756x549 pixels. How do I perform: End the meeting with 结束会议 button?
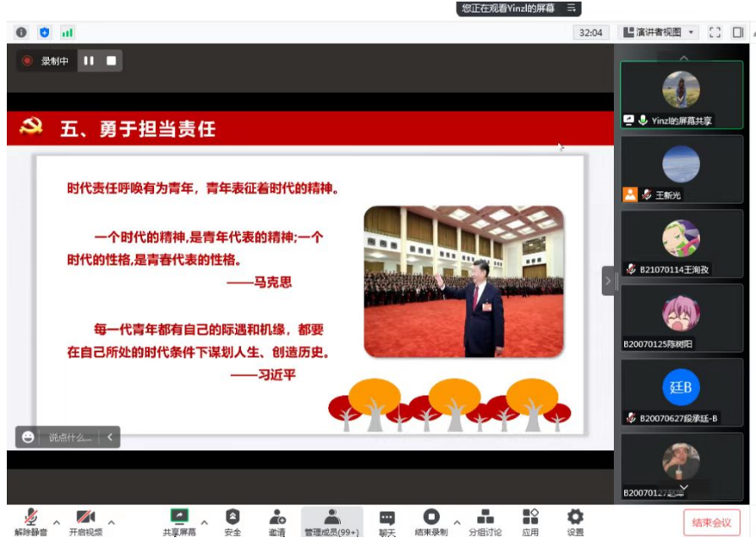711,523
